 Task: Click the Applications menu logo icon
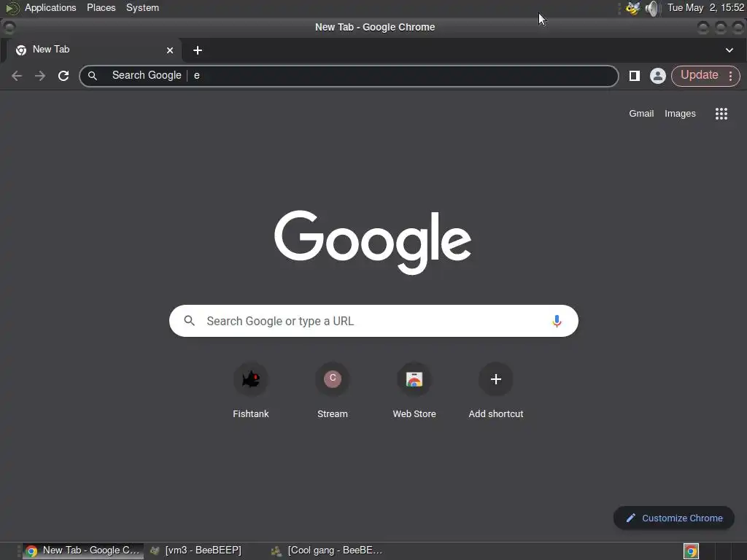coord(12,8)
